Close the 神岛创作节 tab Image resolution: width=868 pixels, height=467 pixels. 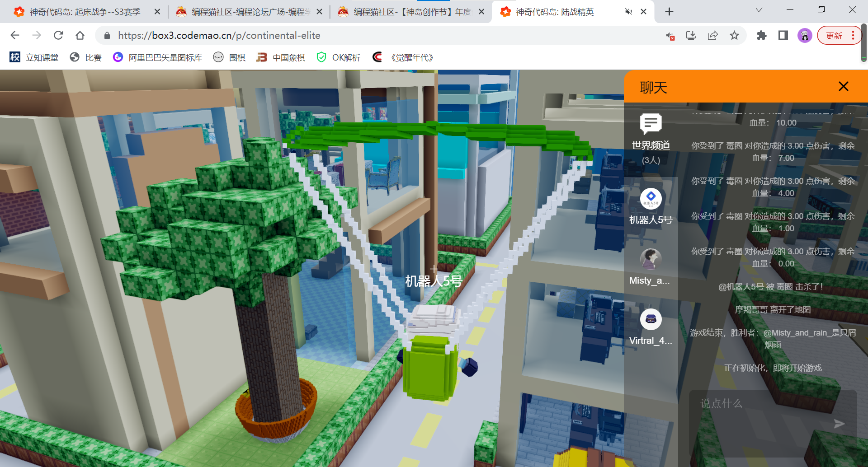481,12
